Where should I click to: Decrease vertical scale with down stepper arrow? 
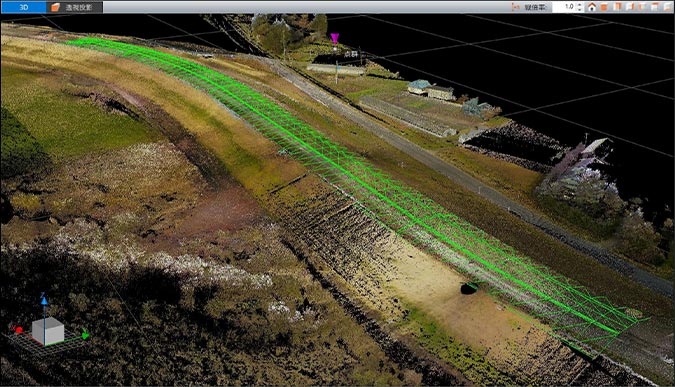coord(579,9)
